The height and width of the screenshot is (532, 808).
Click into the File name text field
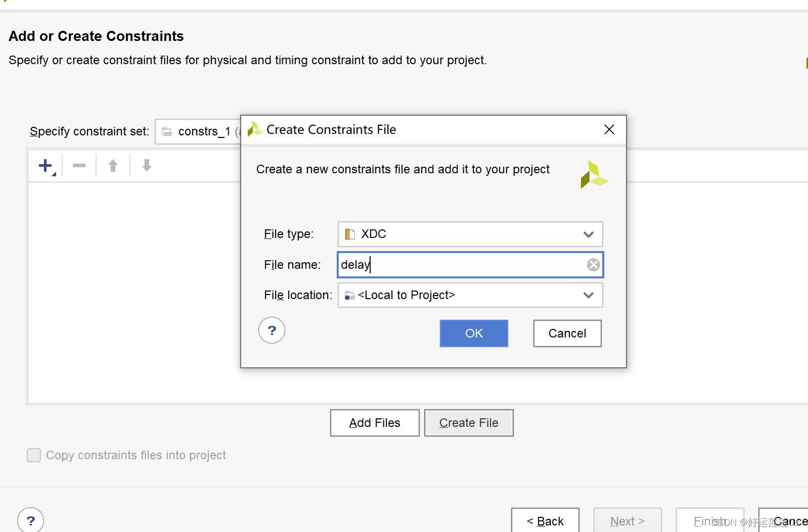point(460,265)
